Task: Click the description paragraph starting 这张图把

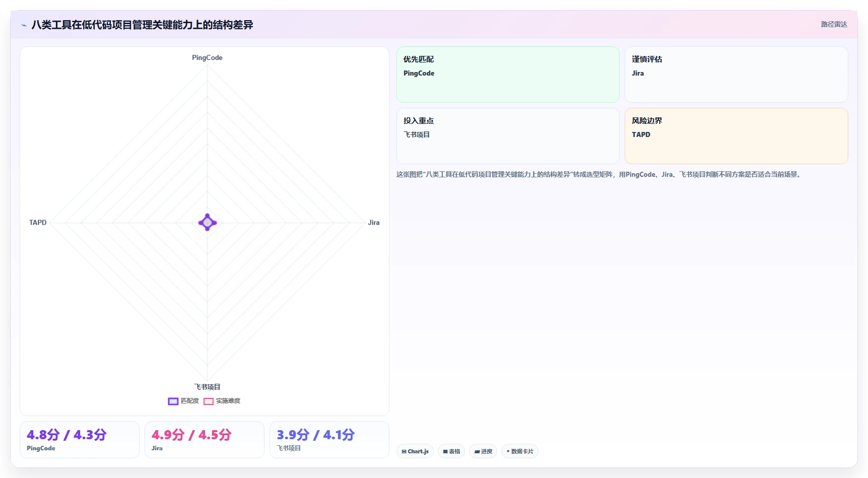Action: [600, 174]
